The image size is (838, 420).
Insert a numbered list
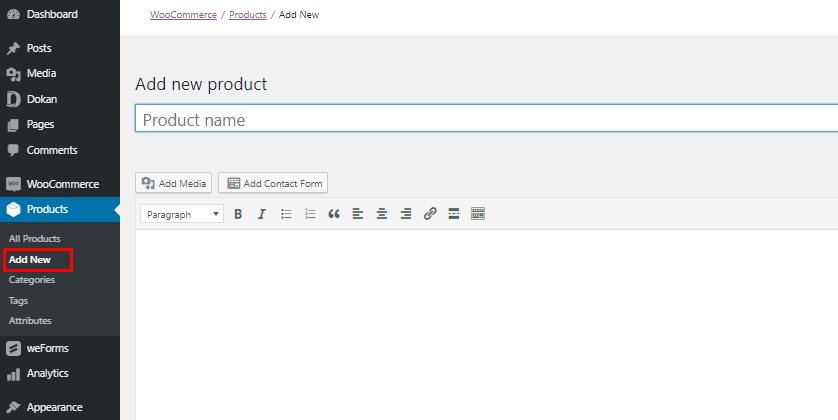[310, 214]
